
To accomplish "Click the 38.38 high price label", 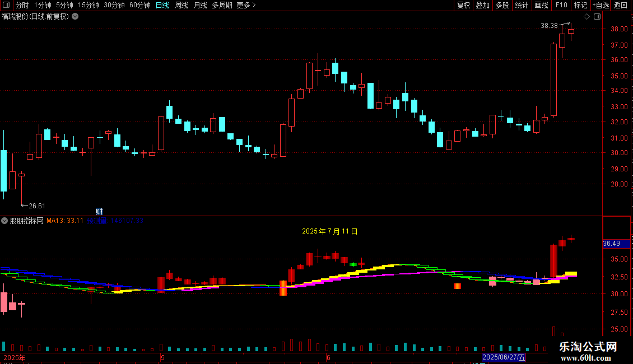I will click(549, 26).
